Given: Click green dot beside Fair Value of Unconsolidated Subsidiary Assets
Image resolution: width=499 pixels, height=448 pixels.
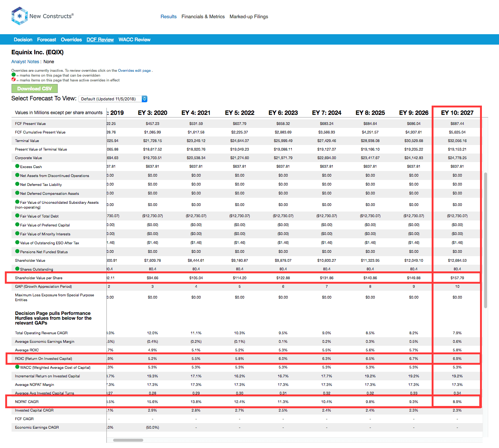Looking at the screenshot, I should coord(17,202).
